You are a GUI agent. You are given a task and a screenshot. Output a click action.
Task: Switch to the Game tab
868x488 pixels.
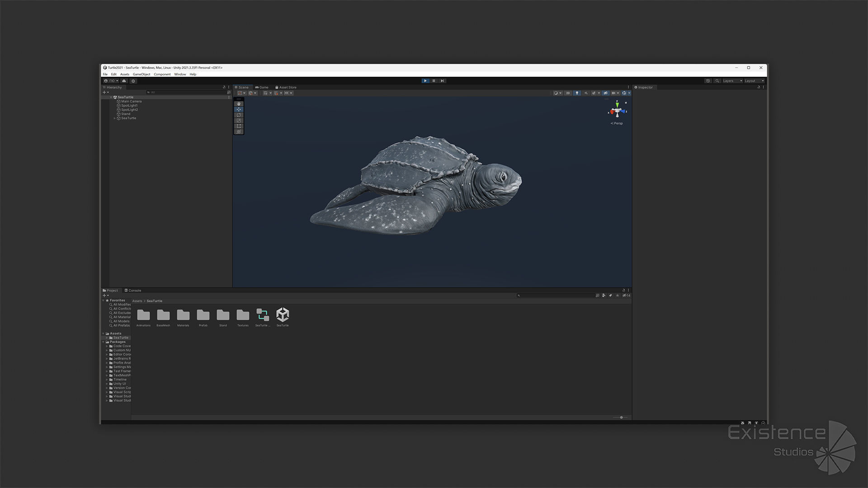coord(262,87)
